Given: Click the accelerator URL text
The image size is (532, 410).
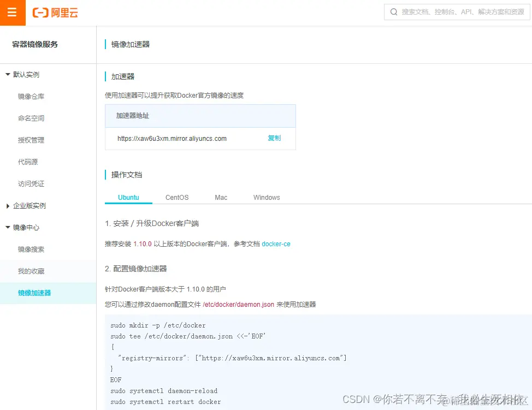Looking at the screenshot, I should point(172,138).
